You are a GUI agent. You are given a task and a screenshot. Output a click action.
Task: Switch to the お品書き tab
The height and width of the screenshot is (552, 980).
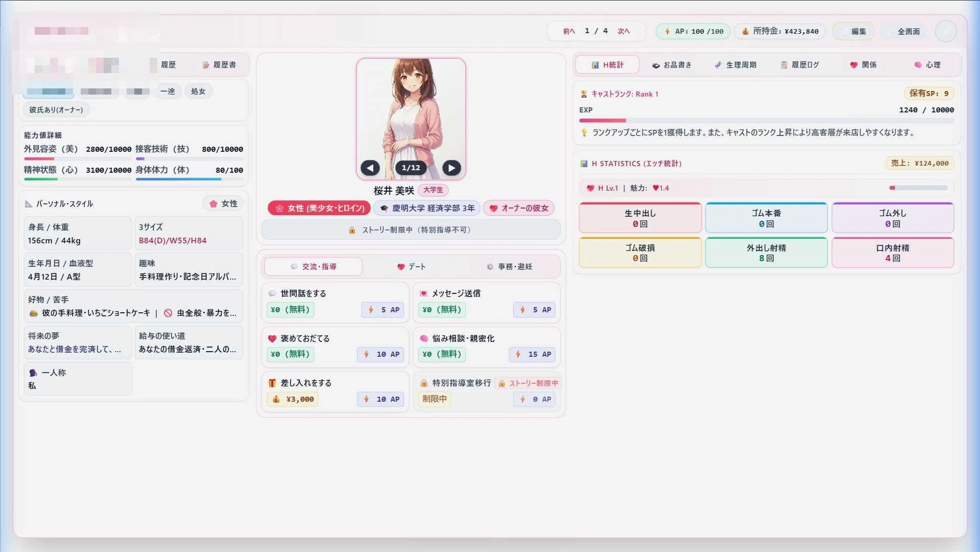click(672, 65)
